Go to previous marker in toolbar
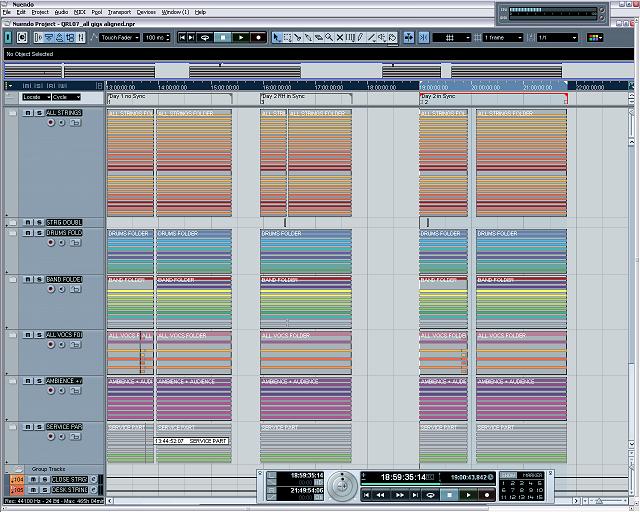This screenshot has height=512, width=640. pos(182,38)
